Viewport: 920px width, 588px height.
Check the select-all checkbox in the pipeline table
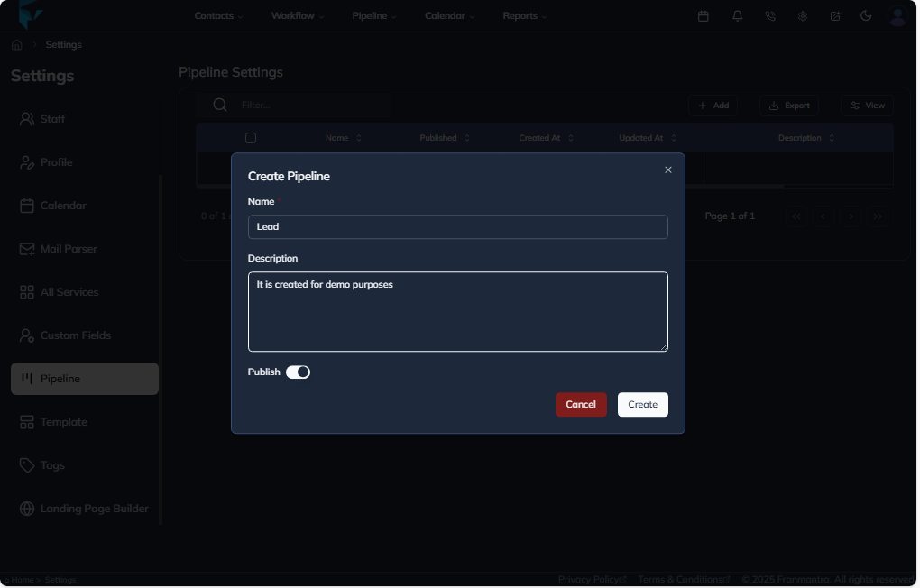(x=251, y=137)
